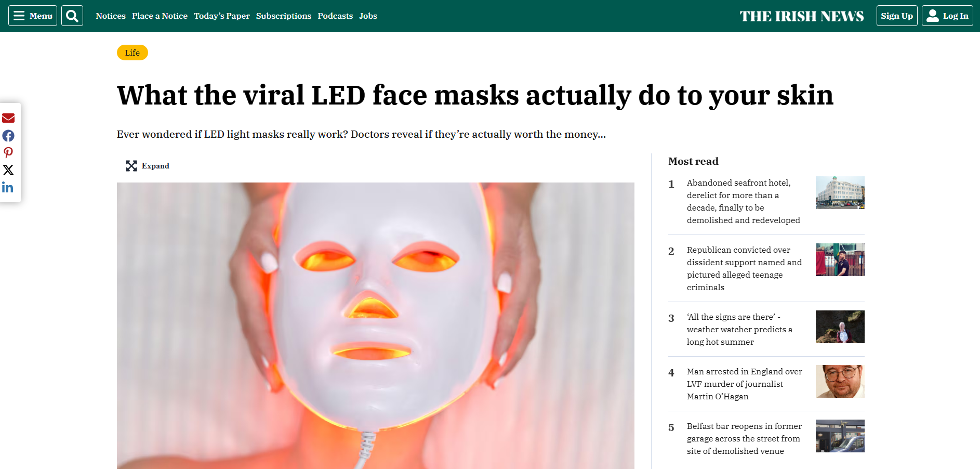Read Martin O'Hagan murder arrest story
This screenshot has width=980, height=469.
coord(744,384)
